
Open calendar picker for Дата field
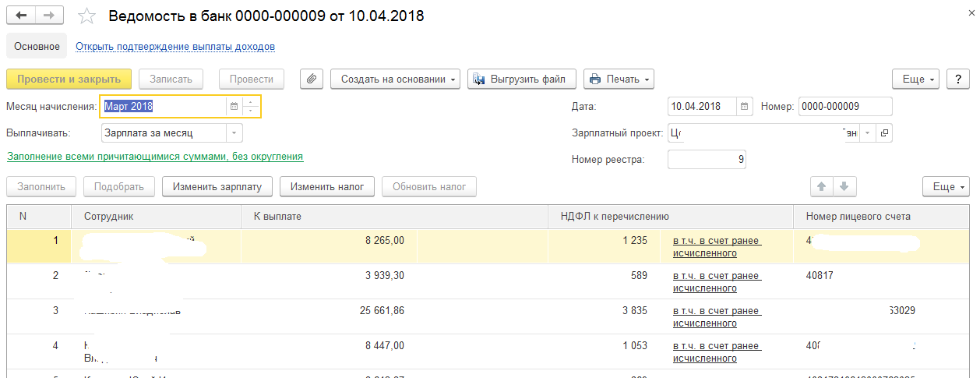point(745,106)
